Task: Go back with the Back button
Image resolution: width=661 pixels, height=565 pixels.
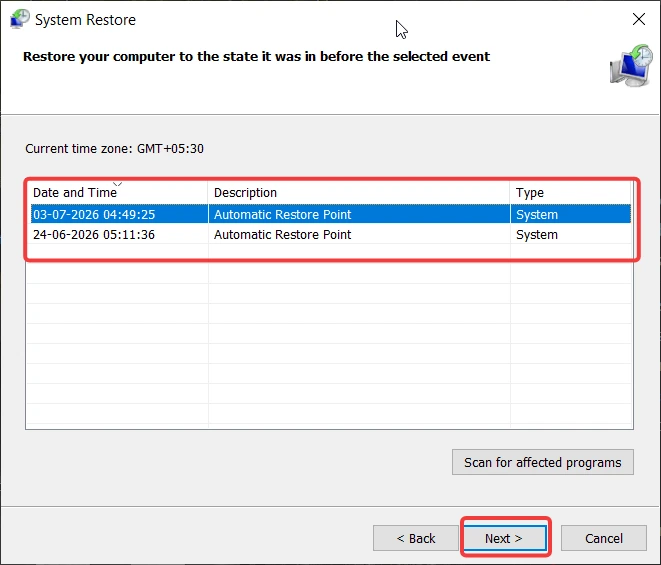Action: (416, 538)
